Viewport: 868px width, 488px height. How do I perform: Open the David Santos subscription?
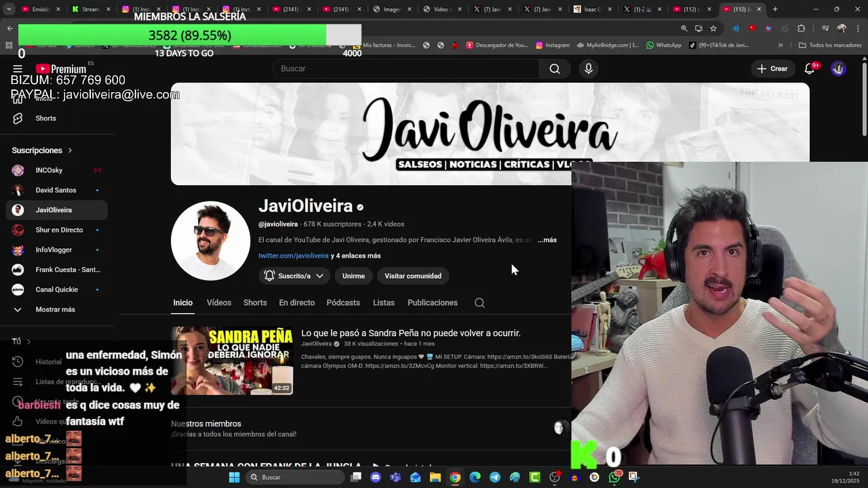[57, 190]
